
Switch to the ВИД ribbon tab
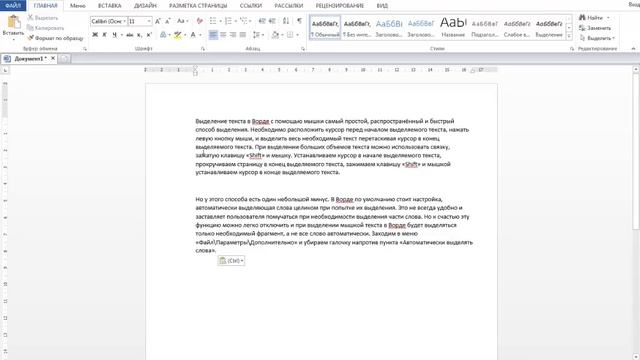point(382,6)
